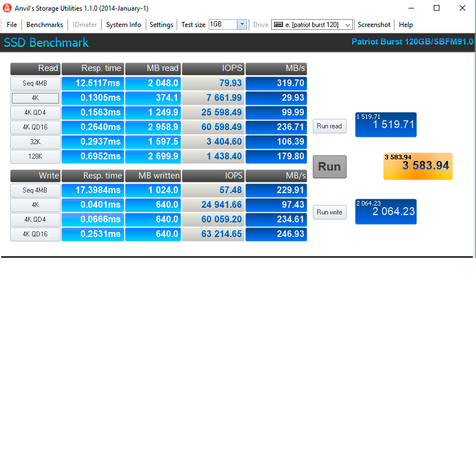Click the 229.91 MB/s write cell
The height and width of the screenshot is (474, 476).
276,190
